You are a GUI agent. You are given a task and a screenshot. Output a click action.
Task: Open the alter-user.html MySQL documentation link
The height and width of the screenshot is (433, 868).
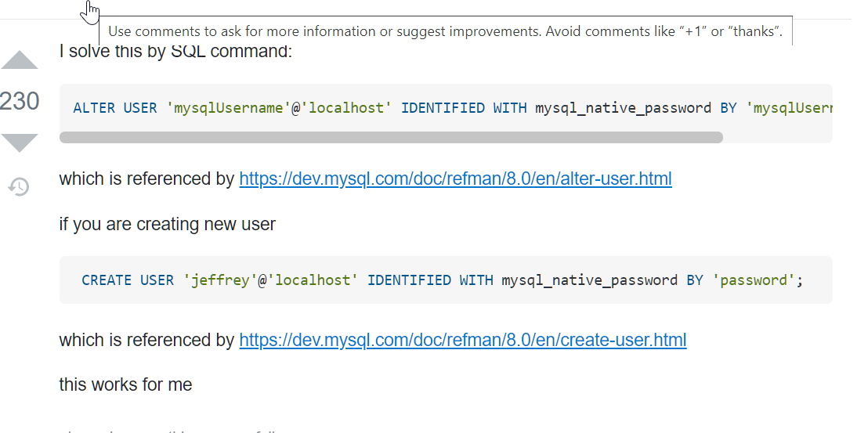[x=455, y=179]
